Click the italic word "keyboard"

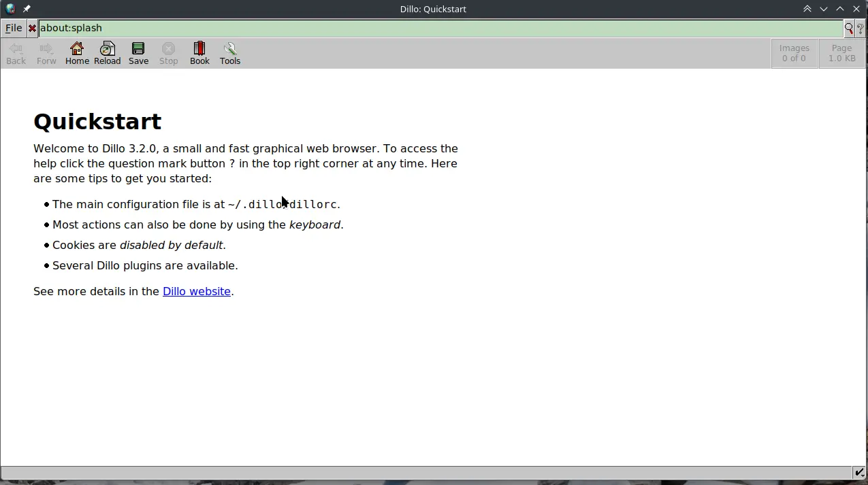(315, 224)
